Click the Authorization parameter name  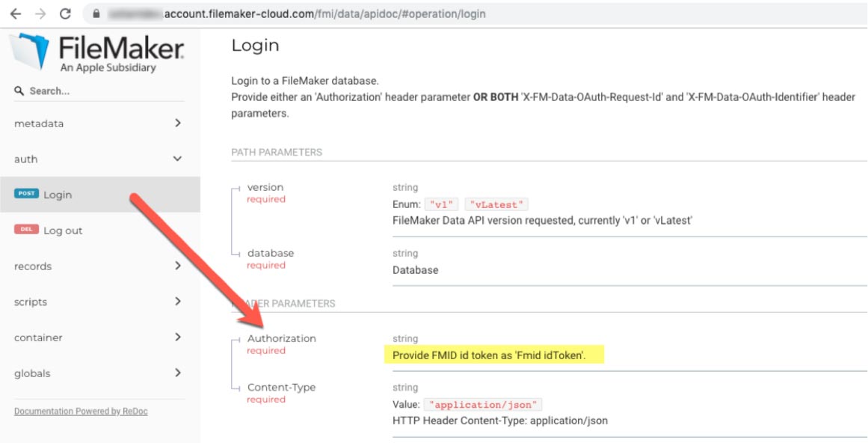point(282,338)
